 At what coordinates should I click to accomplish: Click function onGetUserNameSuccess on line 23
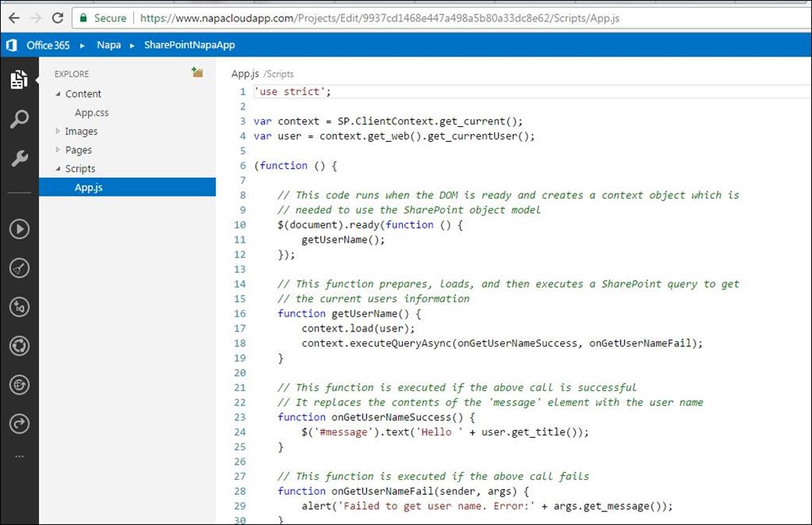[x=376, y=417]
